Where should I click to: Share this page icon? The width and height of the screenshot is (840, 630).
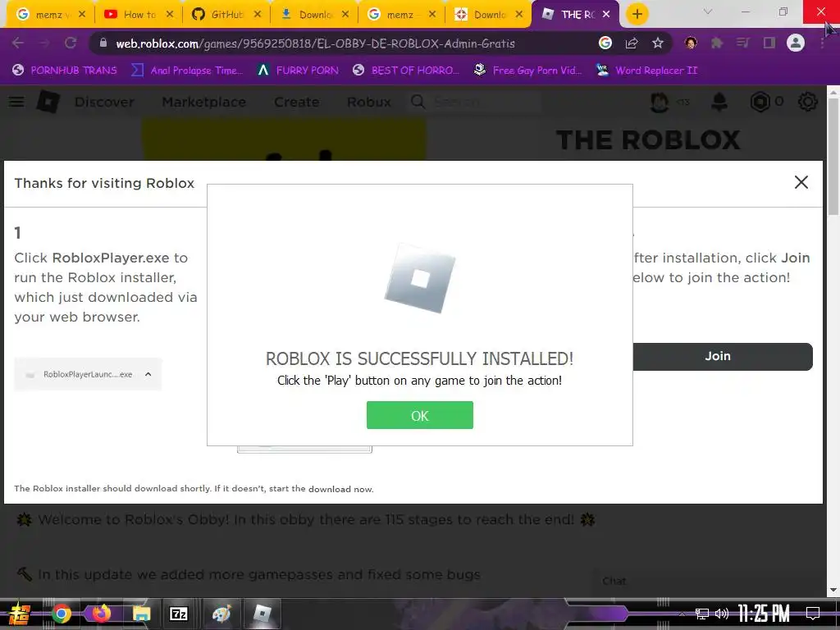click(632, 43)
